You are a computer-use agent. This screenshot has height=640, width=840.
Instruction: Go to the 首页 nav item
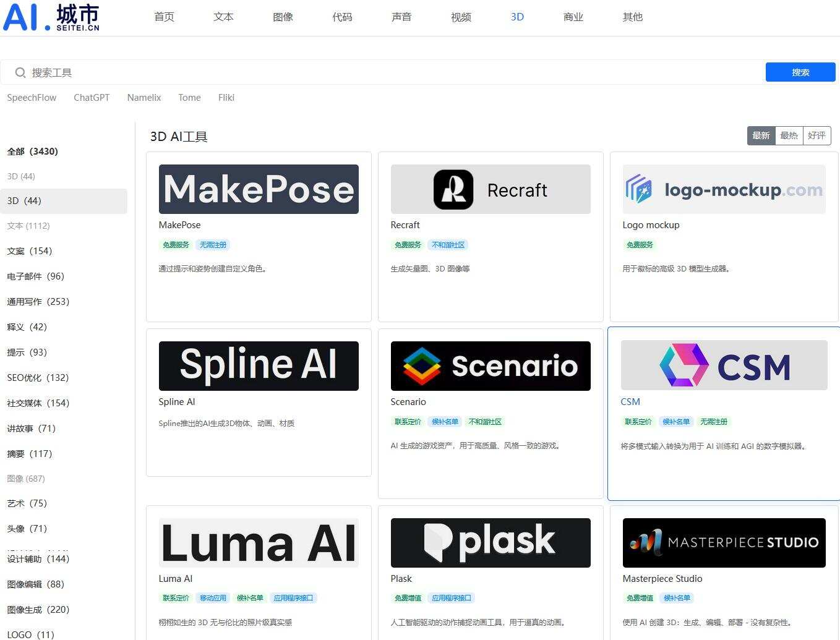point(164,17)
